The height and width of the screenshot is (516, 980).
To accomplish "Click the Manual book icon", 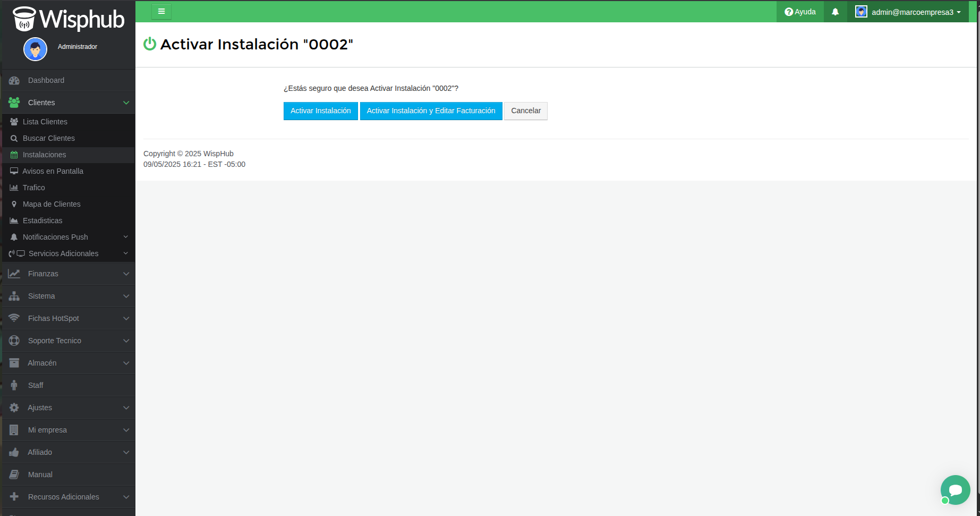I will (x=14, y=475).
